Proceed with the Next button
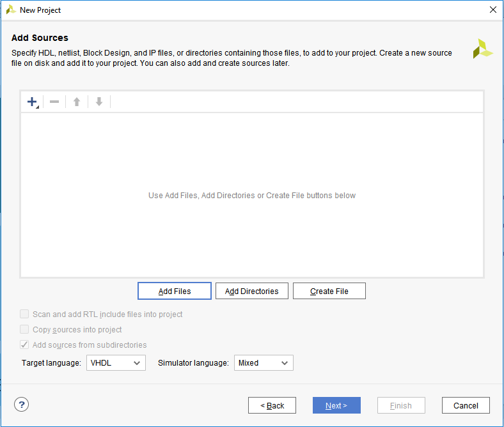The width and height of the screenshot is (504, 427). [x=336, y=405]
